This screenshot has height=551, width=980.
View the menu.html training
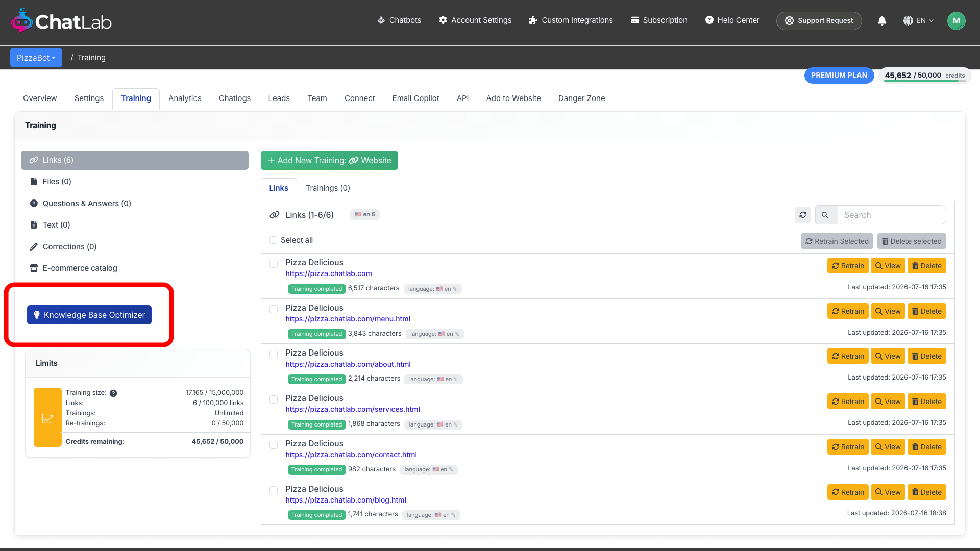(x=888, y=311)
